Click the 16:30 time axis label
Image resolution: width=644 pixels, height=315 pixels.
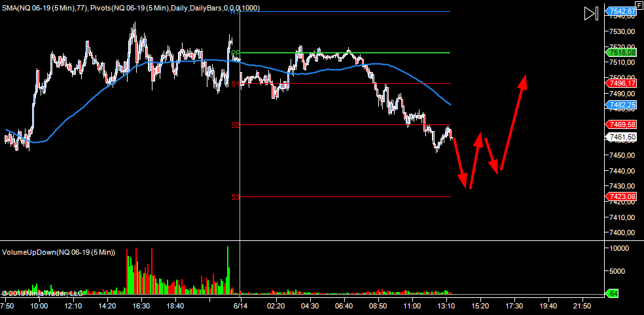[x=141, y=306]
